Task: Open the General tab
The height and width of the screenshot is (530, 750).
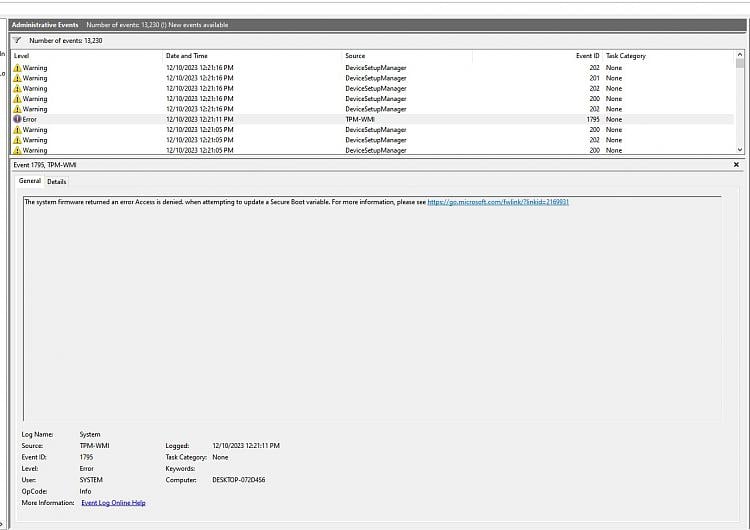Action: pos(30,181)
